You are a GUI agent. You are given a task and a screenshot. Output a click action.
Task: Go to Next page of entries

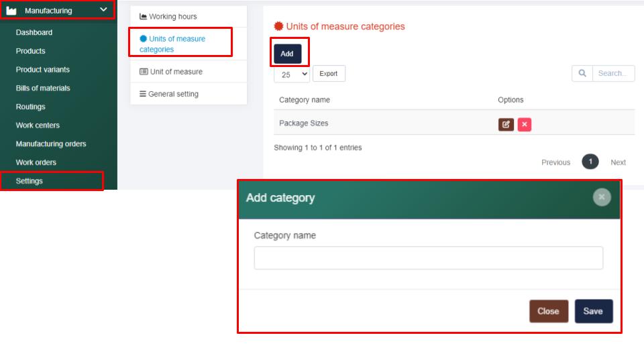click(x=618, y=162)
